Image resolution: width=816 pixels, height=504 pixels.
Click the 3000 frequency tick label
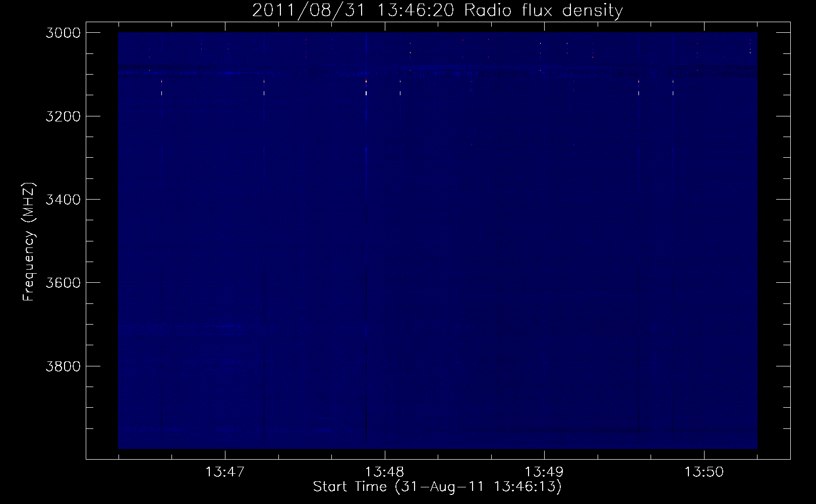tap(63, 33)
